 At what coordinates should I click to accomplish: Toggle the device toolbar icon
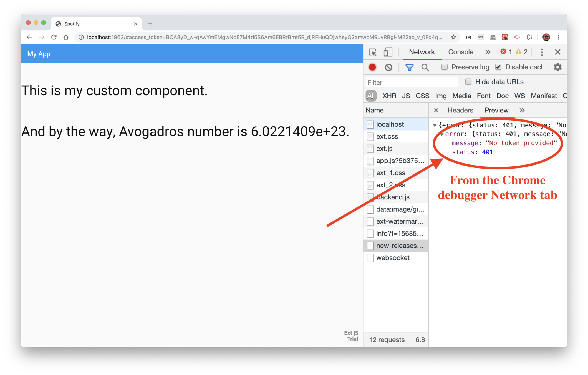click(x=388, y=52)
